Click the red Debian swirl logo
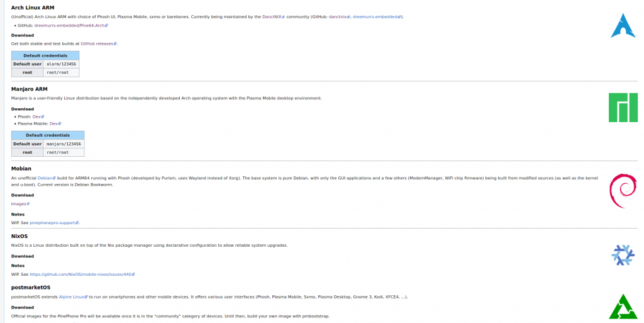Viewport: 644px width, 323px height. 623,190
